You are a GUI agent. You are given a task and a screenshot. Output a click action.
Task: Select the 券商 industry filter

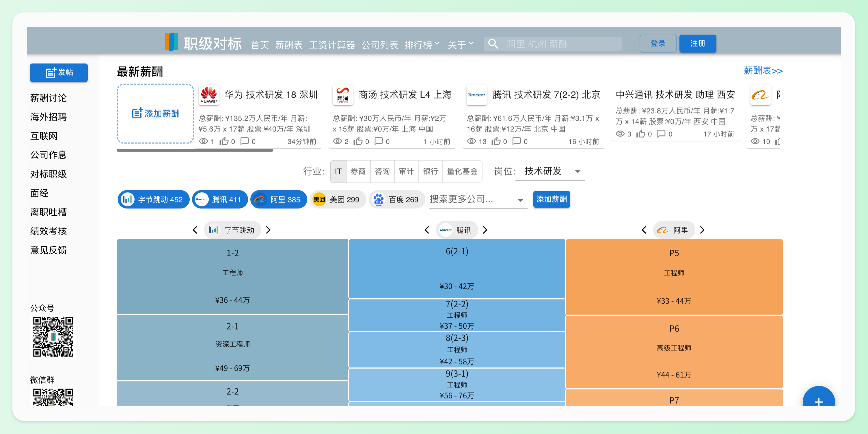358,171
